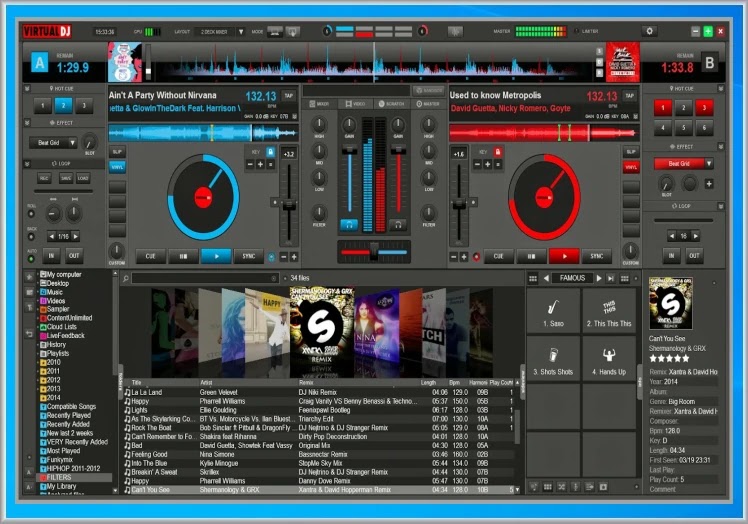Toggle SLIP mode on deck A

coord(117,152)
